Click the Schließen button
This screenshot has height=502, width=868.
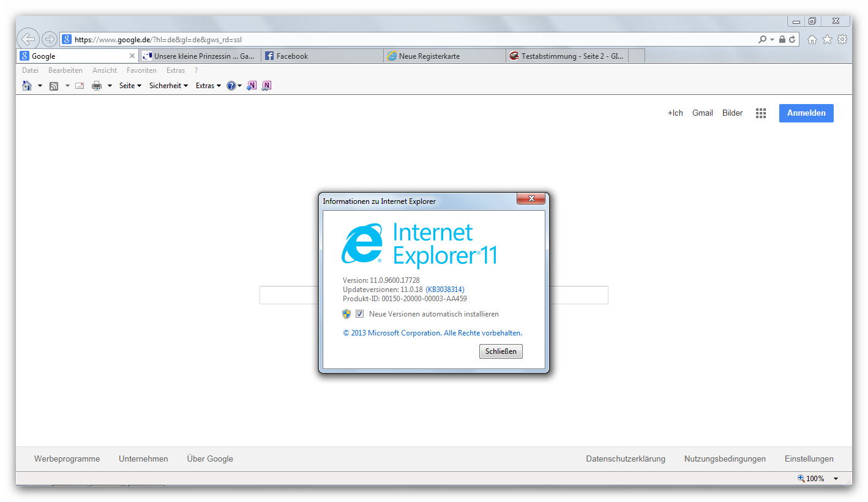coord(501,351)
